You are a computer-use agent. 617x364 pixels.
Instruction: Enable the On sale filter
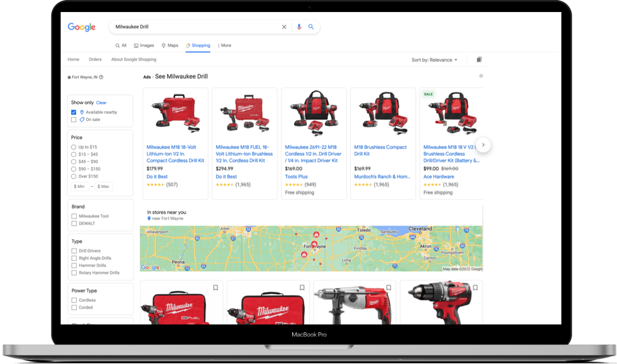pos(74,119)
